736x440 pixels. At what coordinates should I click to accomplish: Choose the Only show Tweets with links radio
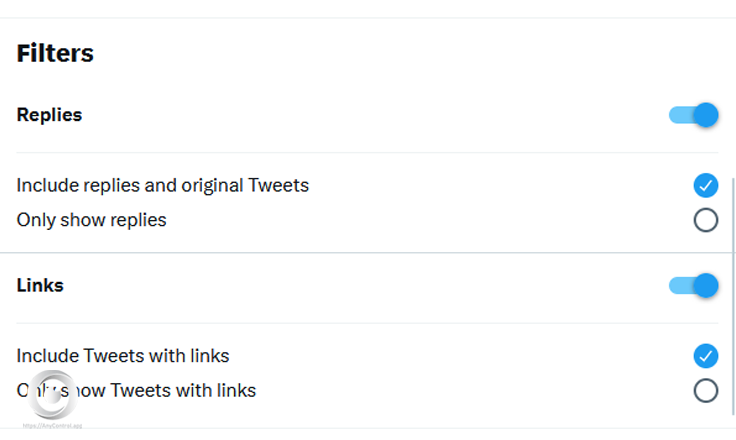click(705, 390)
